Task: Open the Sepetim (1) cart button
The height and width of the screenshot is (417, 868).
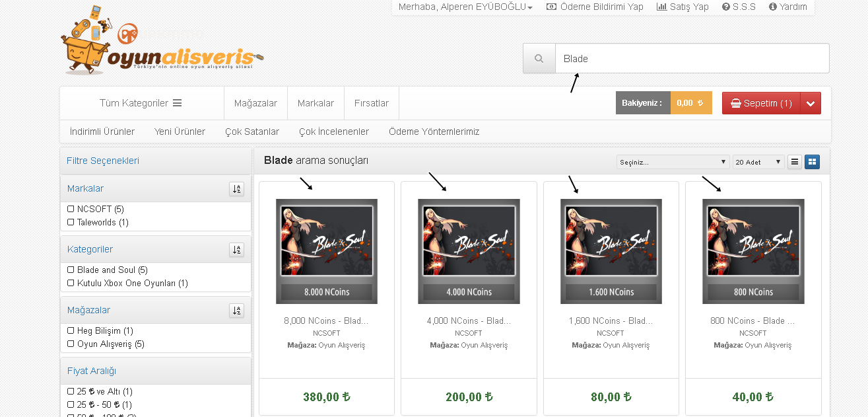Action: 761,103
